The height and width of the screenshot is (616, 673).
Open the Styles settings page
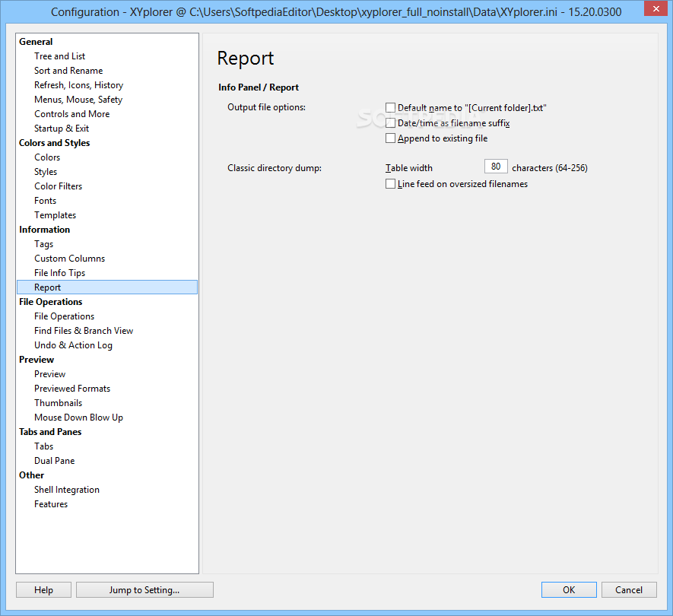click(x=46, y=172)
